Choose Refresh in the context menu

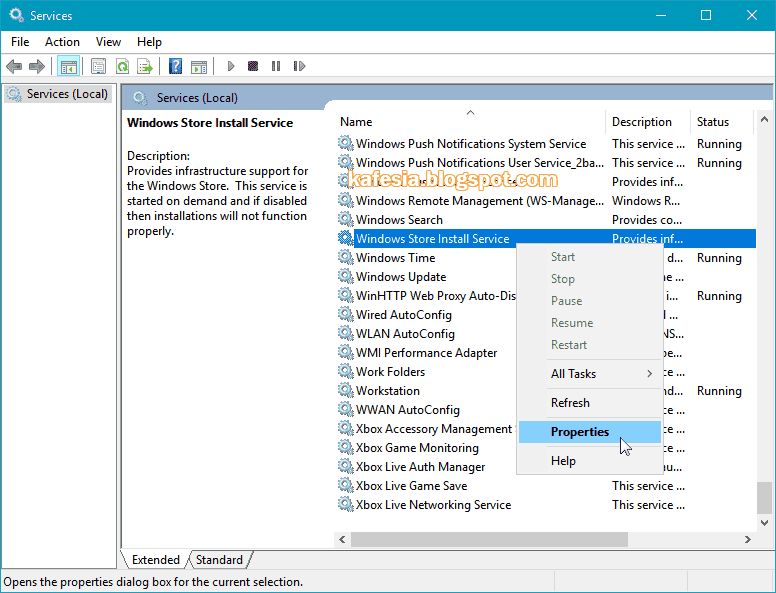pos(589,403)
